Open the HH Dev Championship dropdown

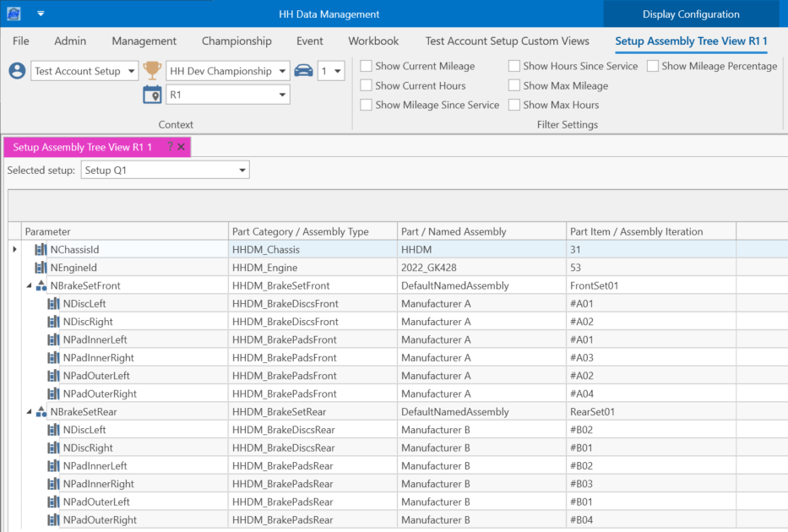pos(281,72)
